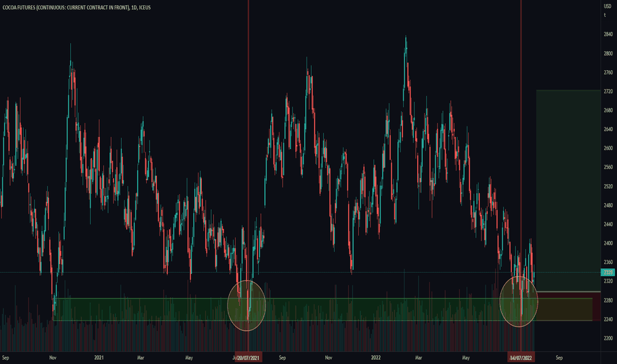Click the Nov label just before 2022

point(328,357)
